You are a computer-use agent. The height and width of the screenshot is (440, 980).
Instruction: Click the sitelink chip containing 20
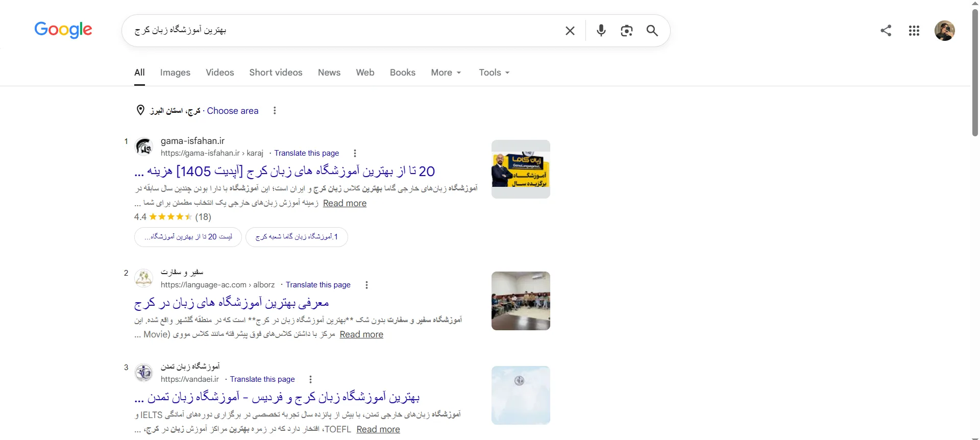point(188,237)
